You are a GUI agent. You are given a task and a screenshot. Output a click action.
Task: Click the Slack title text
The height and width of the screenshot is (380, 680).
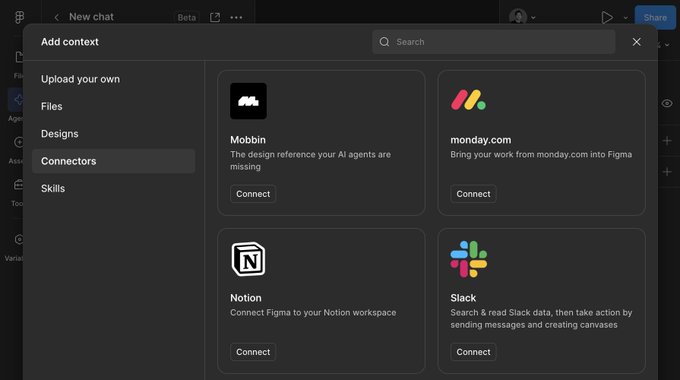pos(463,298)
